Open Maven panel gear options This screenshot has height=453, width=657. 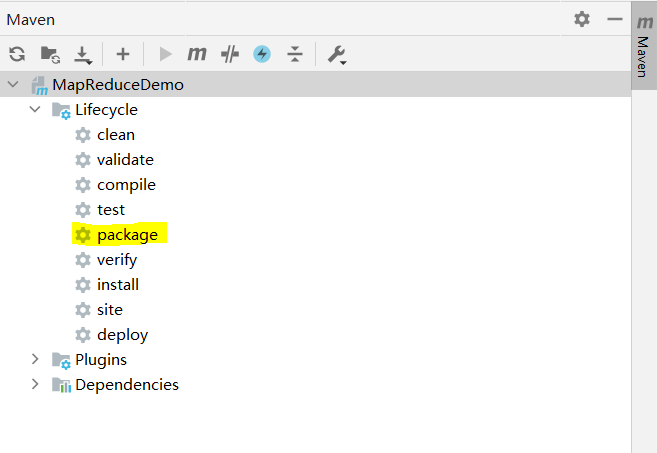tap(582, 19)
